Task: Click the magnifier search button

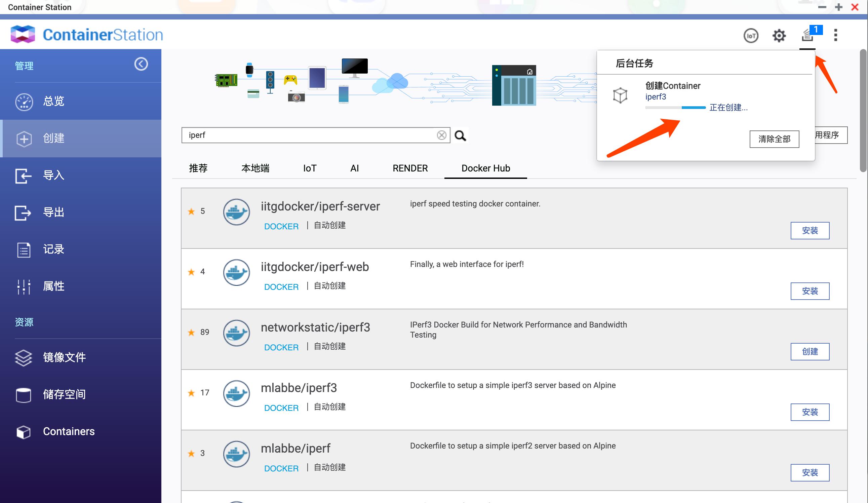Action: [460, 136]
